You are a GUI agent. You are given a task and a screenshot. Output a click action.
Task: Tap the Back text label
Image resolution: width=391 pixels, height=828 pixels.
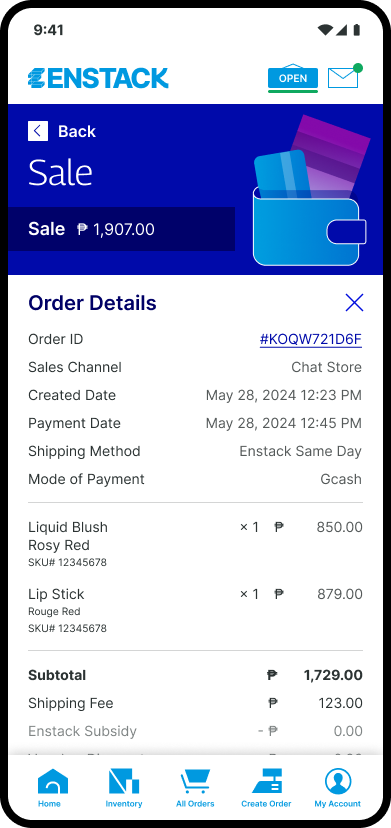tap(77, 131)
